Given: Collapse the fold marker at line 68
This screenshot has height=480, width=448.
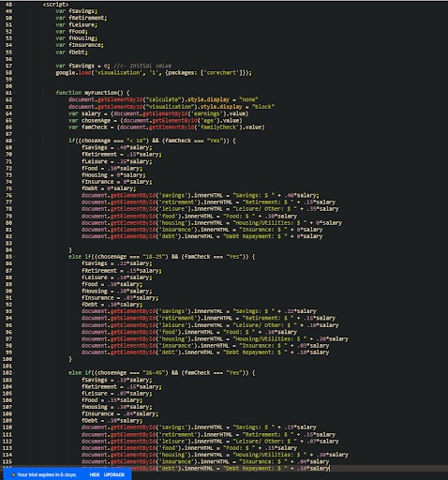Looking at the screenshot, I should tap(14, 141).
